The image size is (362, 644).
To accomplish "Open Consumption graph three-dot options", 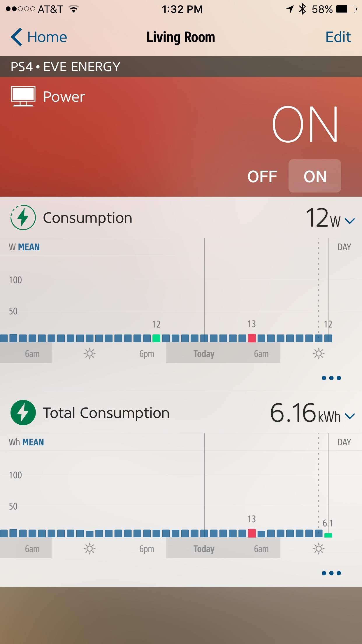I will point(331,378).
